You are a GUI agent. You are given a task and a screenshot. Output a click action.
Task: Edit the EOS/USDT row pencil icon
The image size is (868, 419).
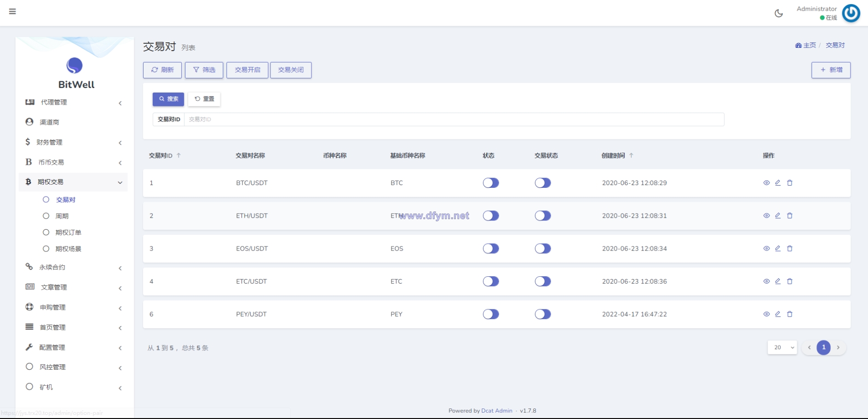tap(778, 248)
